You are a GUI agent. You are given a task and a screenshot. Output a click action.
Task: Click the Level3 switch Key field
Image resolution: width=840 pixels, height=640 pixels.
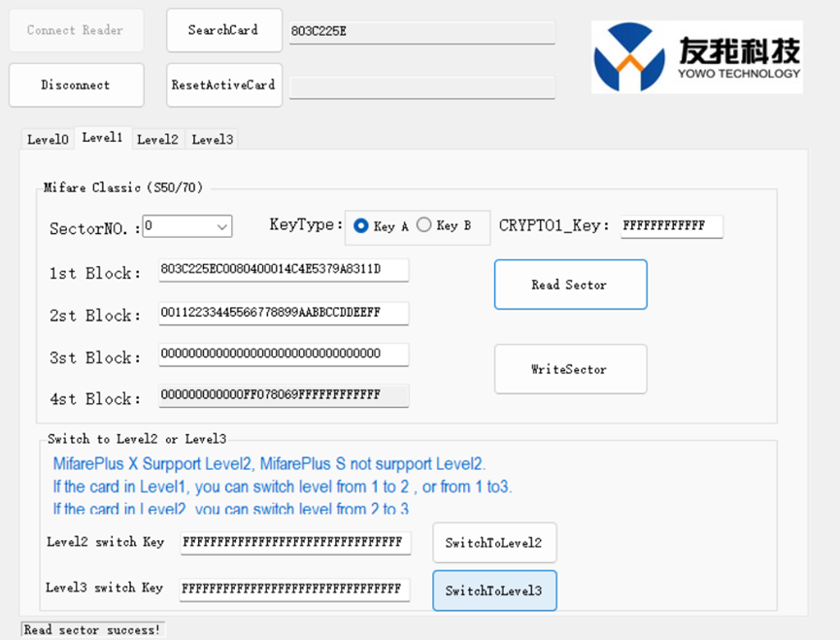tap(295, 589)
